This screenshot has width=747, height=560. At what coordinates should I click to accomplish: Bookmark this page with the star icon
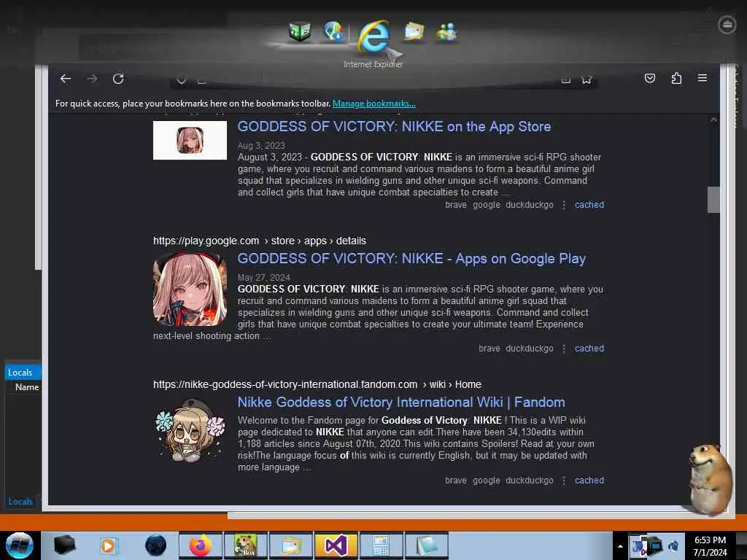(587, 79)
